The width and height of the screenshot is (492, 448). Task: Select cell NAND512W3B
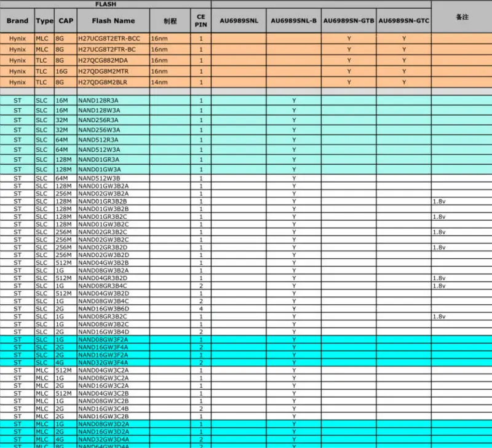[113, 178]
